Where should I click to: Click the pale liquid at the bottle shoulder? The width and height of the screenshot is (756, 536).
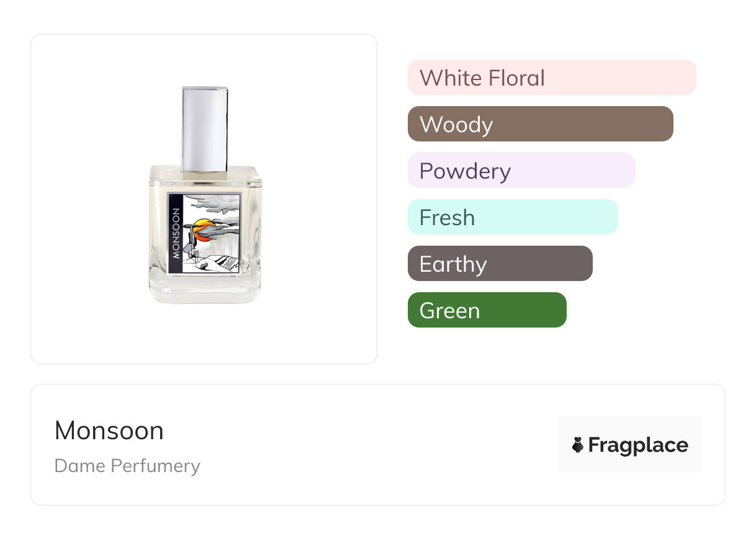coord(205,180)
